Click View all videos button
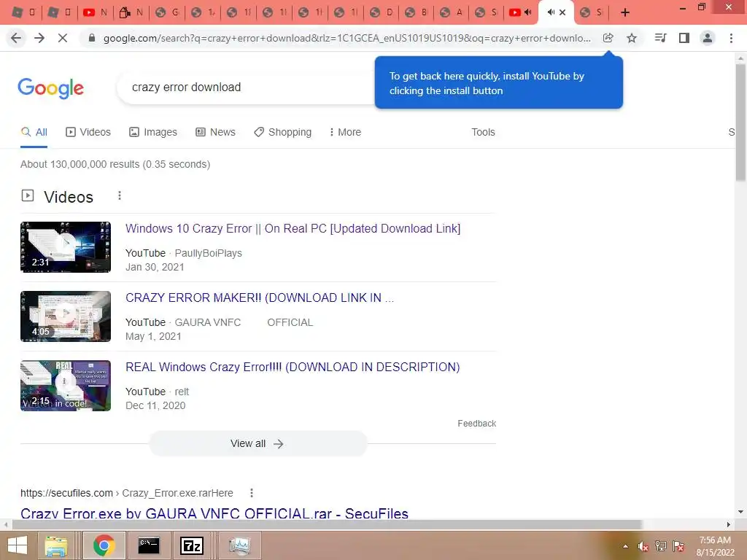The width and height of the screenshot is (747, 560). pyautogui.click(x=258, y=444)
